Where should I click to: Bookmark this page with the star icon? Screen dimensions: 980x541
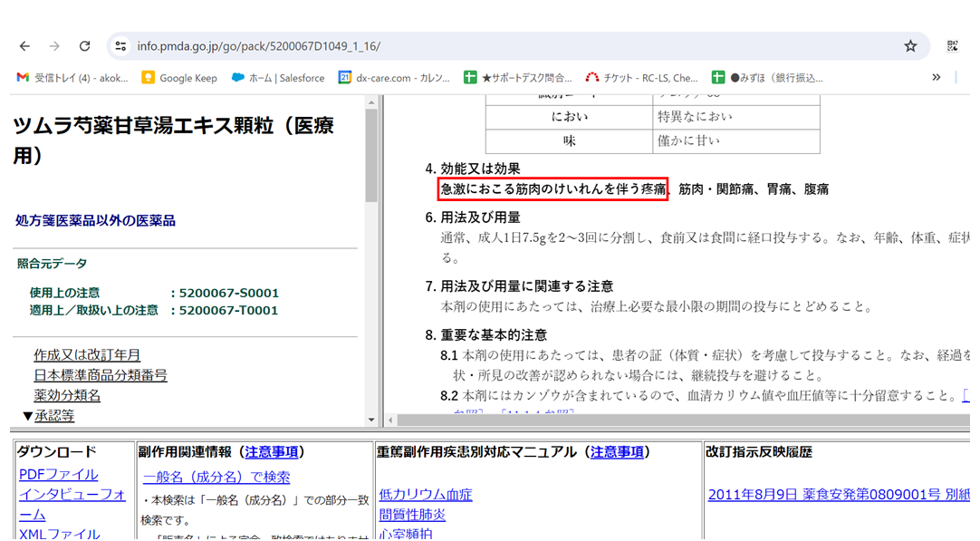click(x=910, y=46)
